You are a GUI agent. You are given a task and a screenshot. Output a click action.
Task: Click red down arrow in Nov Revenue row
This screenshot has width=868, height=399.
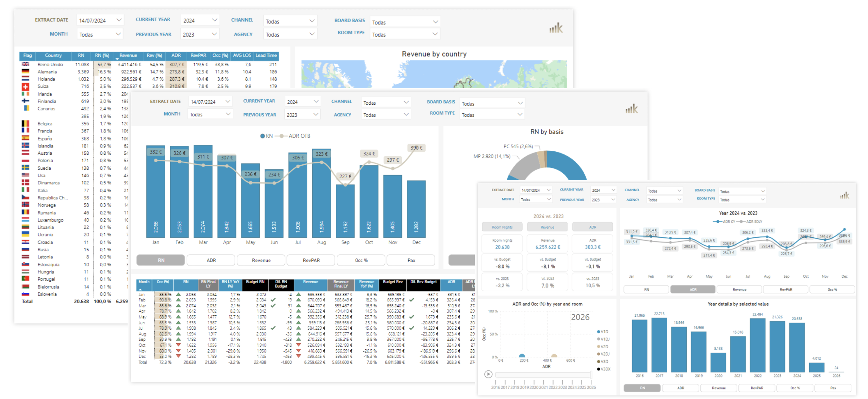coord(298,351)
